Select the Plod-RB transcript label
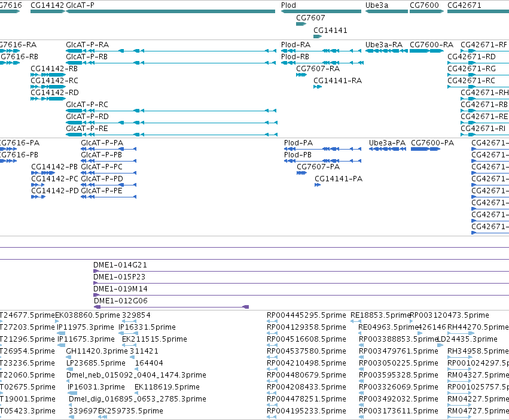Image resolution: width=509 pixels, height=420 pixels. point(295,56)
